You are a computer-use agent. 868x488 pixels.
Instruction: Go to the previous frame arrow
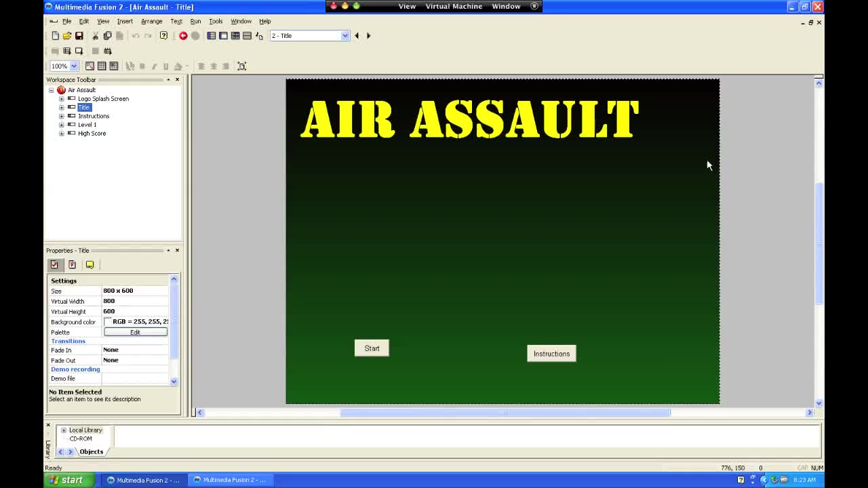pos(357,35)
